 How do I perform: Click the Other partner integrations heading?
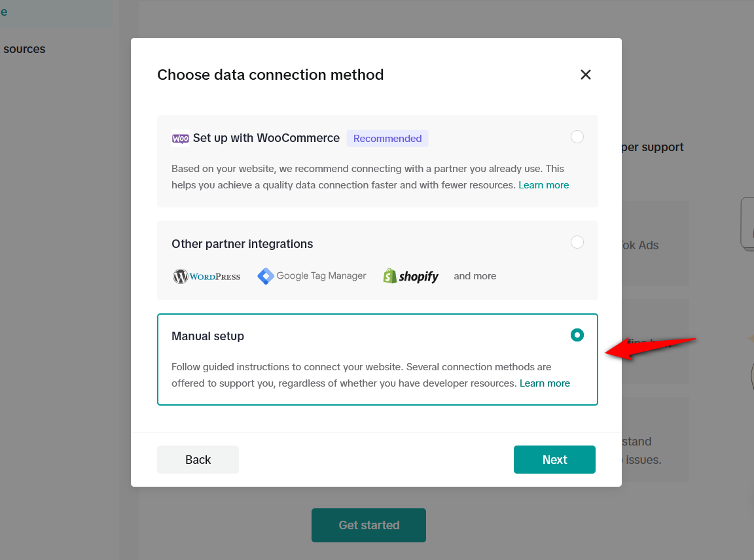[x=242, y=244]
